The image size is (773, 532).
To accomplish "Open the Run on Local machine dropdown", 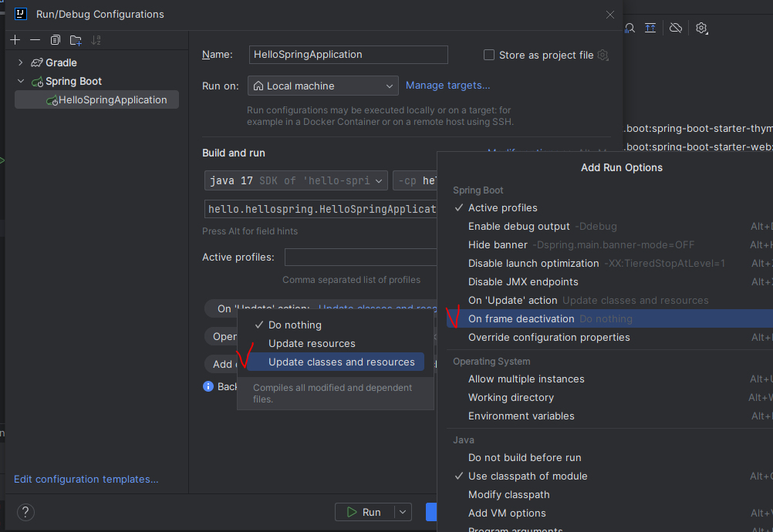I will click(323, 86).
